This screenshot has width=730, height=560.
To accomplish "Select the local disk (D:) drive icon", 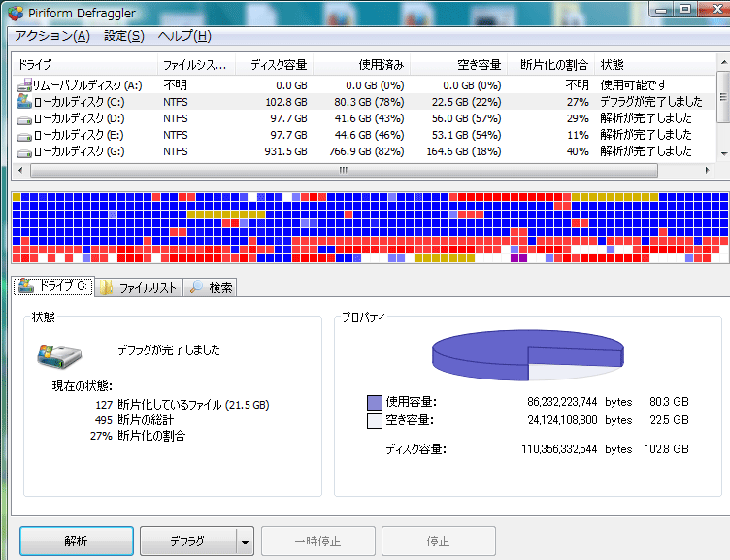I will pos(23,119).
